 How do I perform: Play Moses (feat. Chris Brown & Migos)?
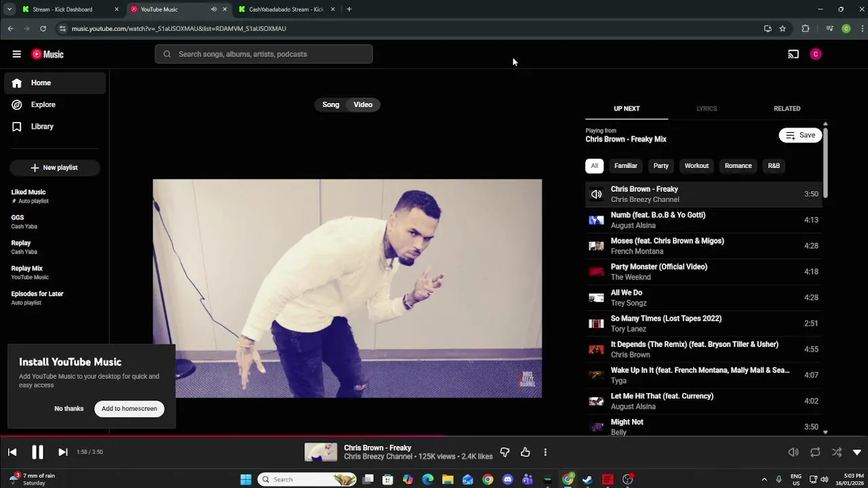[704, 245]
